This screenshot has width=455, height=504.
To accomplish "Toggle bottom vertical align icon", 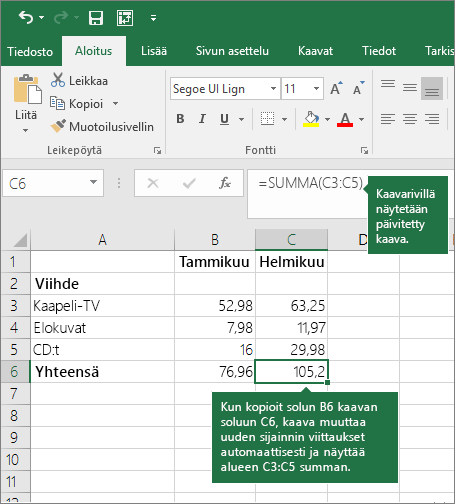I will point(432,89).
